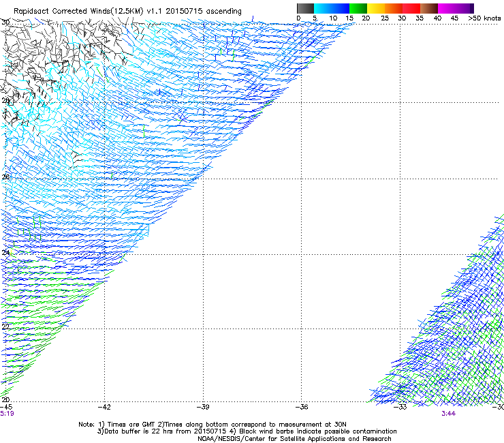The height and width of the screenshot is (443, 504).
Task: Click the orange 25-30 knots legend segment
Action: (394, 8)
